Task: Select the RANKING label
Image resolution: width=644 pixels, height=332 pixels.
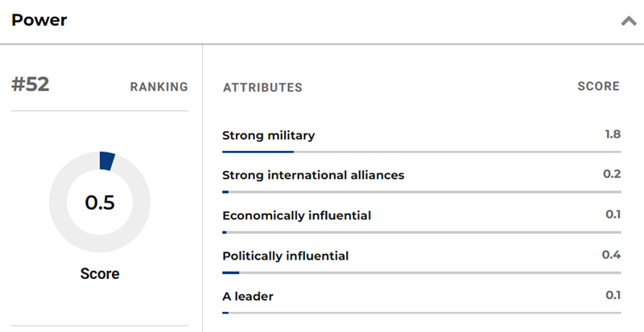Action: tap(159, 87)
